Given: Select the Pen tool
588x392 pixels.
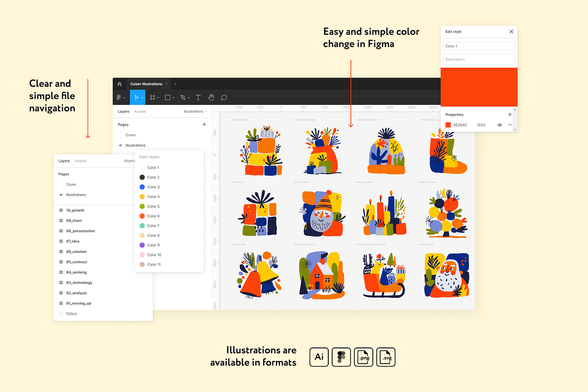Looking at the screenshot, I should coord(183,98).
